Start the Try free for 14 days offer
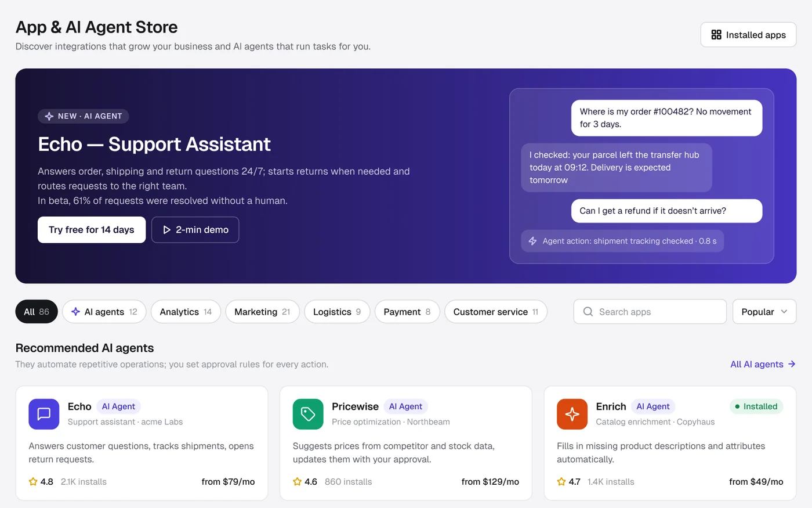 point(92,230)
